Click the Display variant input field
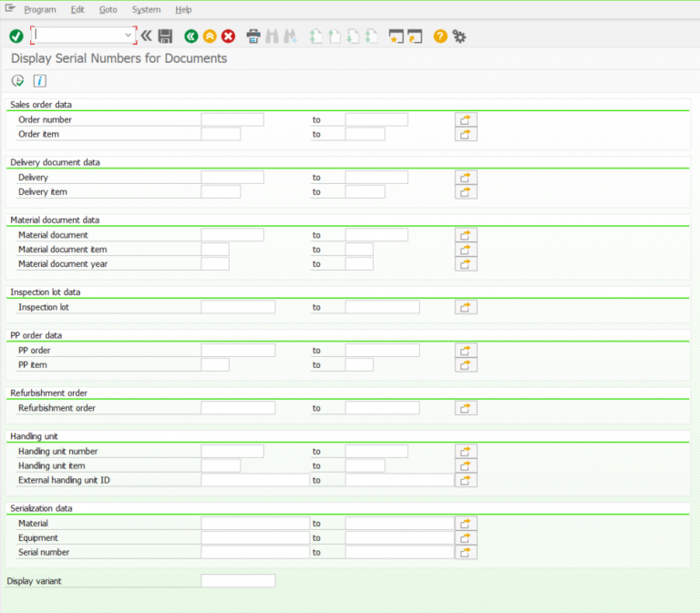Image resolution: width=700 pixels, height=613 pixels. pyautogui.click(x=238, y=580)
